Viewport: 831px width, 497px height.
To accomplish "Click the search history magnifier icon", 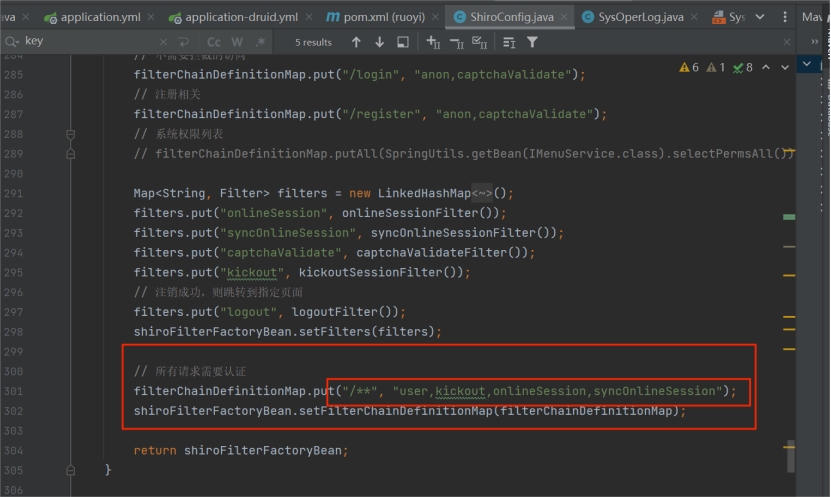I will 11,42.
